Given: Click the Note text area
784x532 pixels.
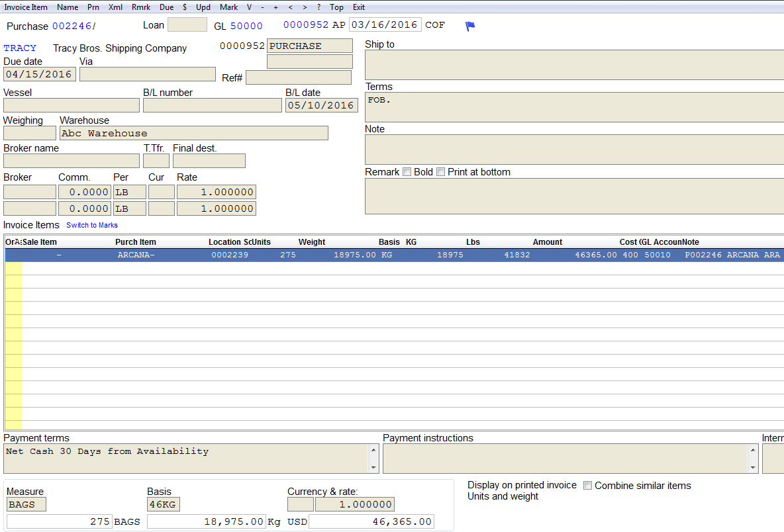Looking at the screenshot, I should [575, 150].
